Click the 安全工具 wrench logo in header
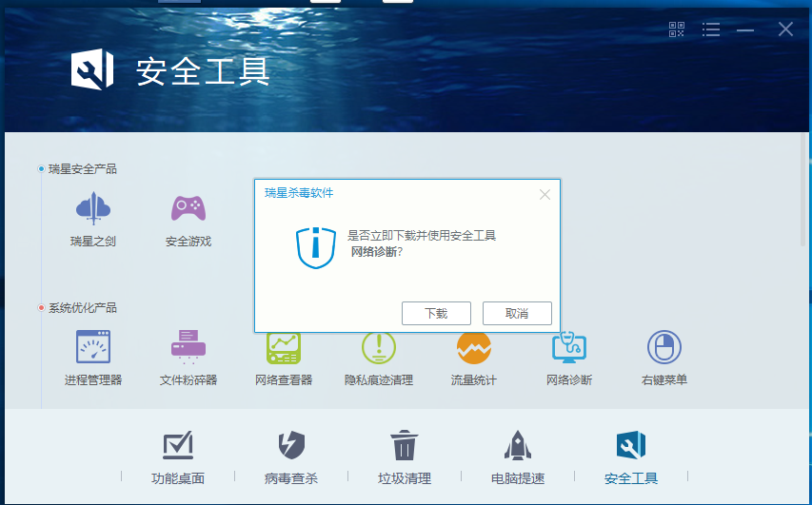Viewport: 812px width, 505px height. coord(92,69)
